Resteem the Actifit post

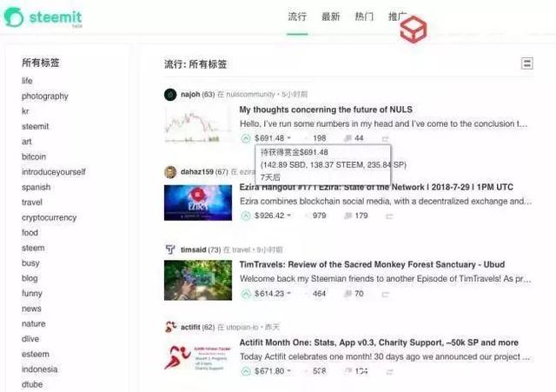tap(389, 372)
